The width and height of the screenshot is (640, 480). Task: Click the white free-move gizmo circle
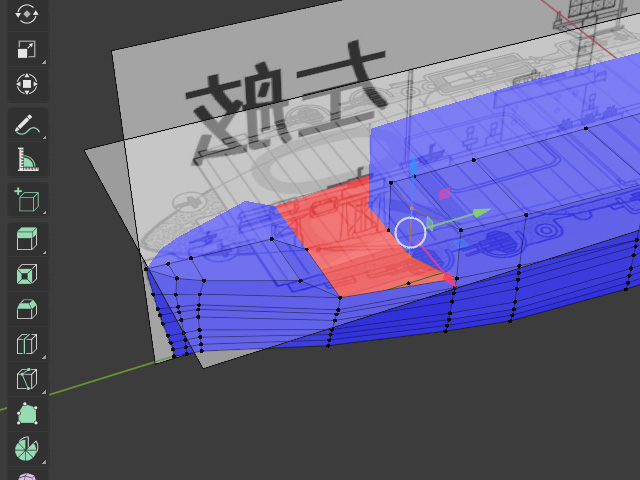pos(410,232)
